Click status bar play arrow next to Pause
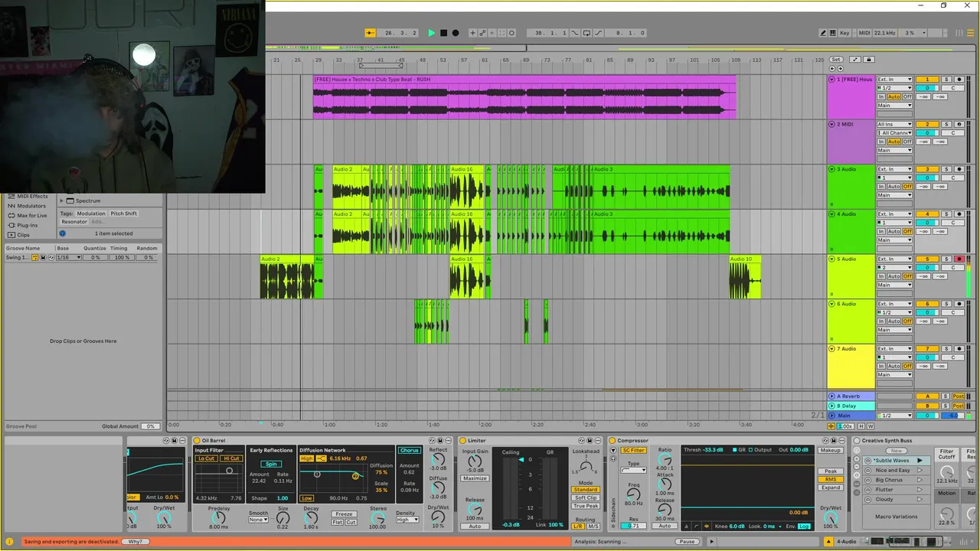This screenshot has height=551, width=980. (711, 542)
